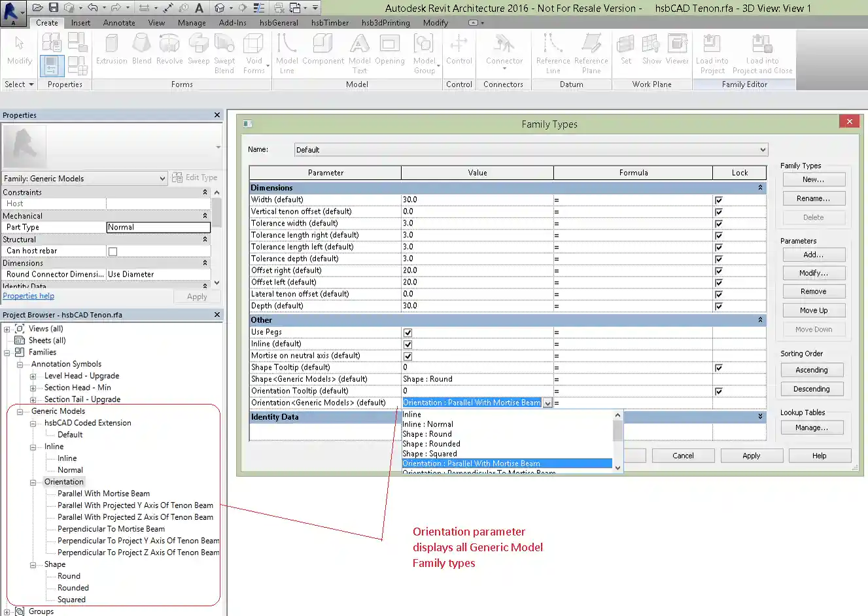Click the New... button under Family Types
The image size is (868, 616).
pyautogui.click(x=813, y=179)
